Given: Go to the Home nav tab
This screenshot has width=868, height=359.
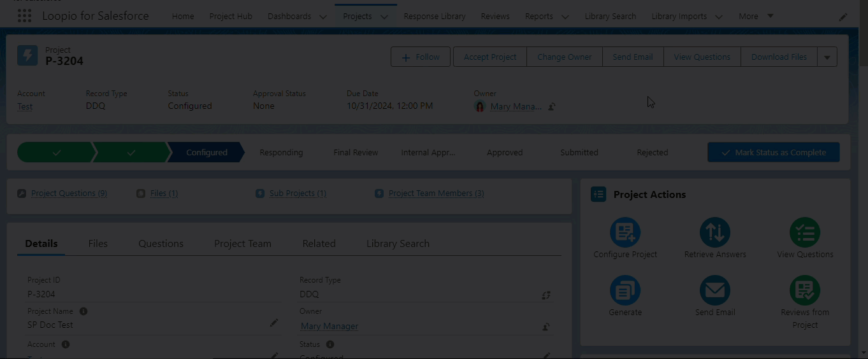Looking at the screenshot, I should (183, 16).
